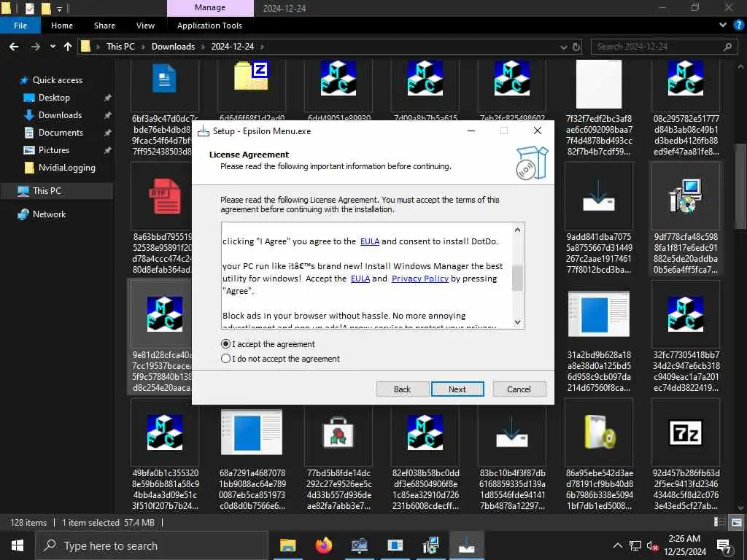Select the Manage contextual tab
The height and width of the screenshot is (560, 747).
(210, 7)
